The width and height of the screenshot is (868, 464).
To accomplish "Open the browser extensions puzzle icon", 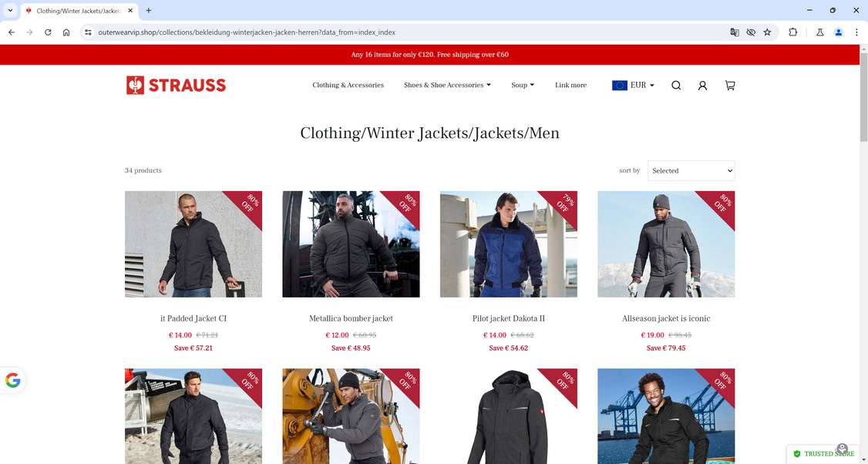I will pyautogui.click(x=792, y=32).
